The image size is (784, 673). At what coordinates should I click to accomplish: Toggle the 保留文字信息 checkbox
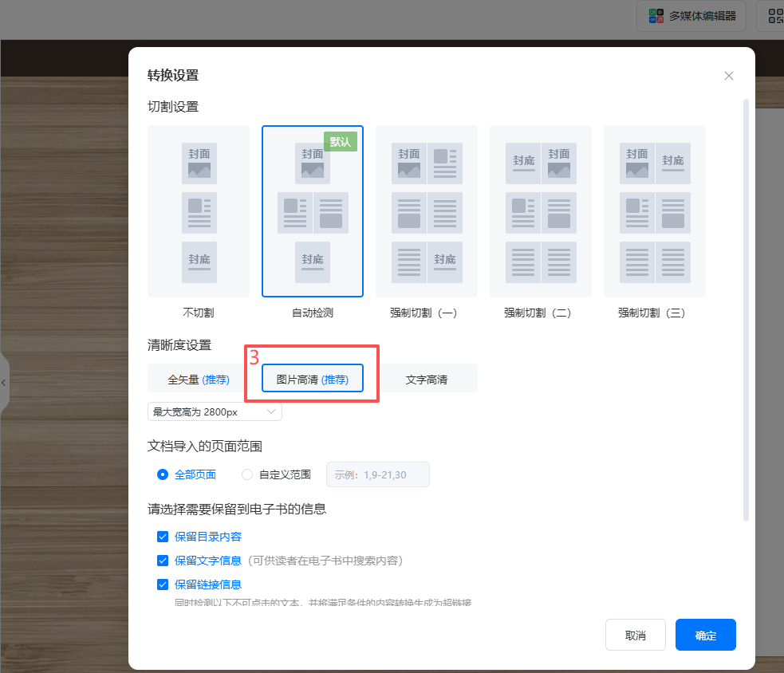click(x=163, y=561)
